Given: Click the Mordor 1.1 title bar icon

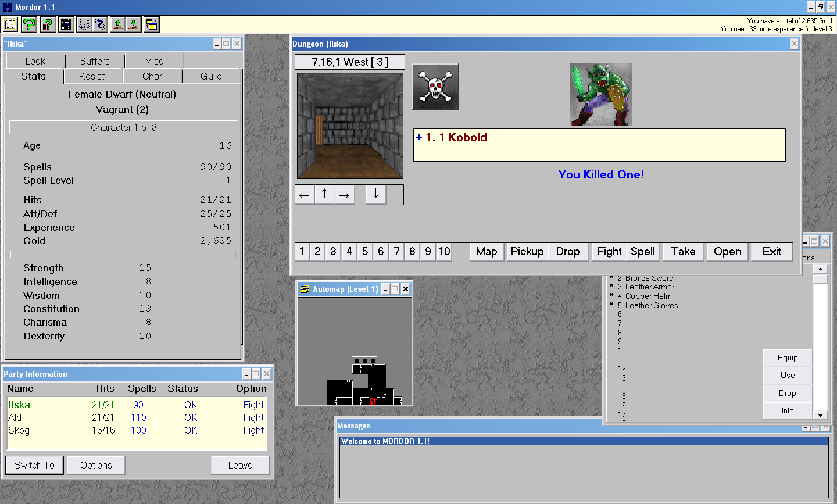Looking at the screenshot, I should point(8,7).
